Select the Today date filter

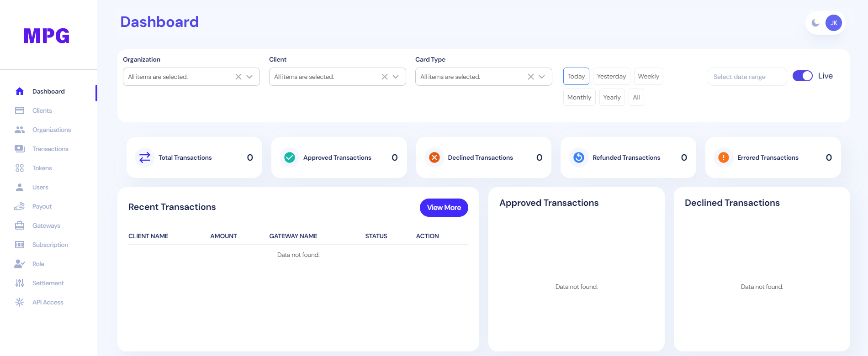click(x=576, y=76)
